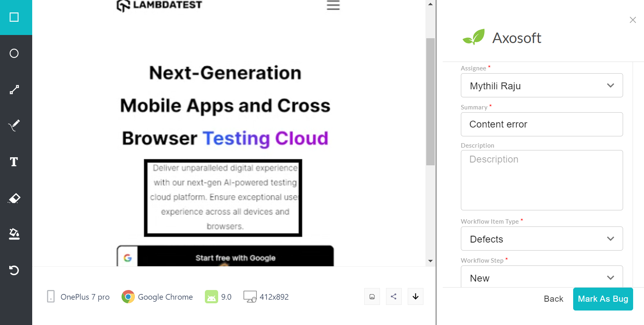Open the LambdaTest hamburger menu
The width and height of the screenshot is (644, 325).
pos(333,5)
